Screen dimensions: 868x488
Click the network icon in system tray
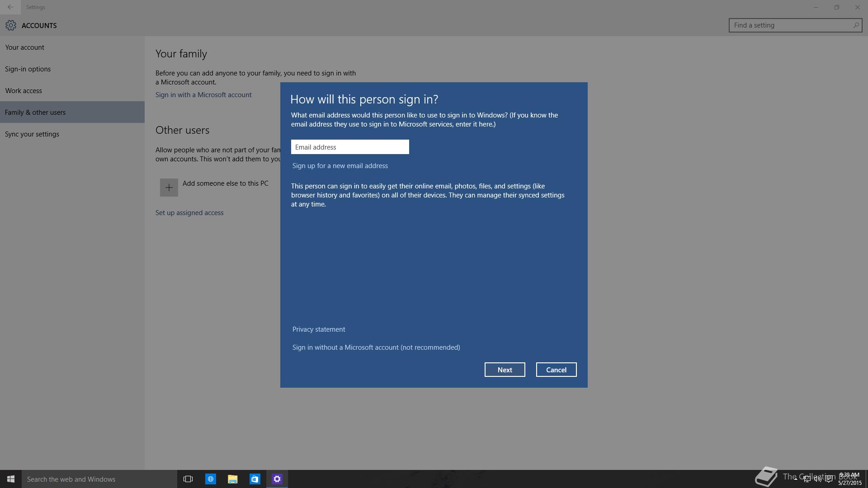point(807,479)
